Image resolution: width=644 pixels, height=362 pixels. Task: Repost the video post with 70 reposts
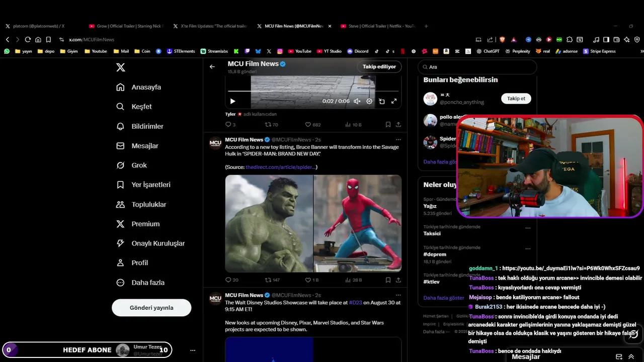click(272, 125)
